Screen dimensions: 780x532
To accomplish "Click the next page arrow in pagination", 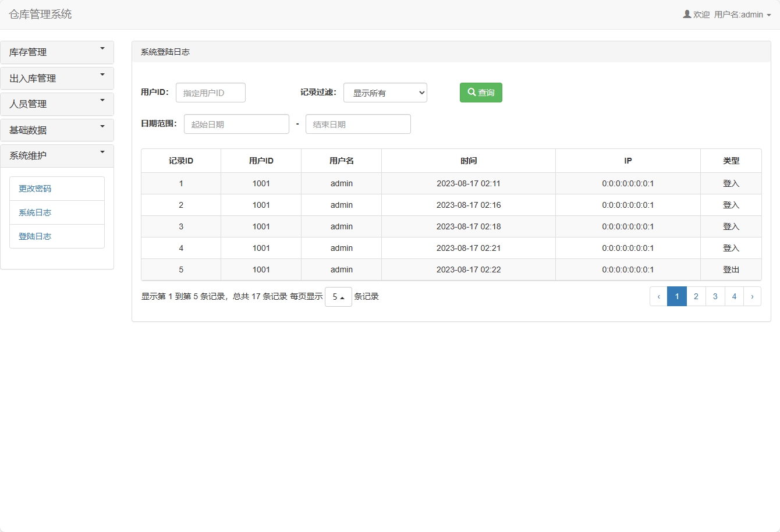I will (752, 296).
